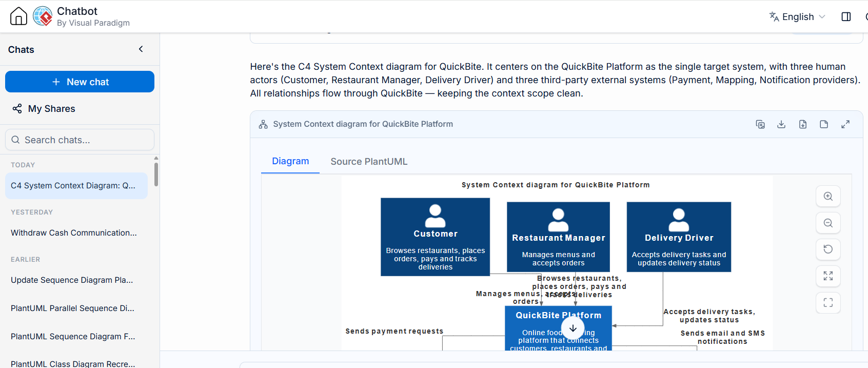The height and width of the screenshot is (368, 868).
Task: Switch to the Source PlantUML tab
Action: pos(369,162)
